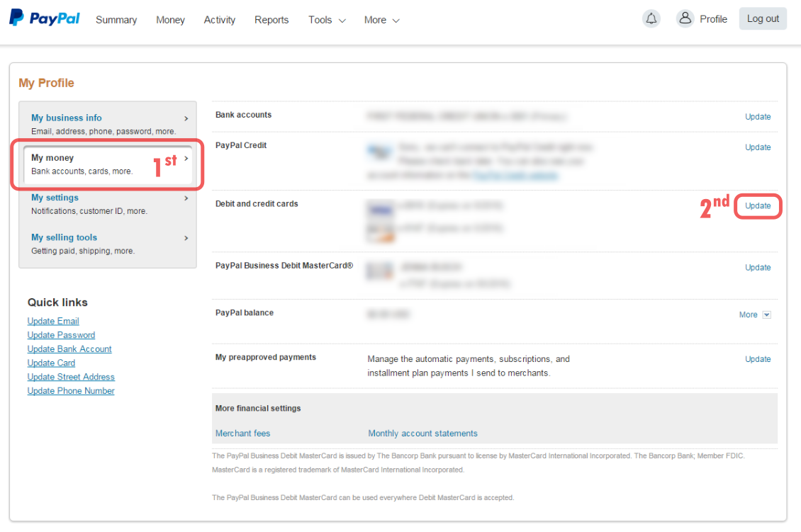Click the Update Phone Number quick link
The height and width of the screenshot is (532, 801).
[70, 390]
